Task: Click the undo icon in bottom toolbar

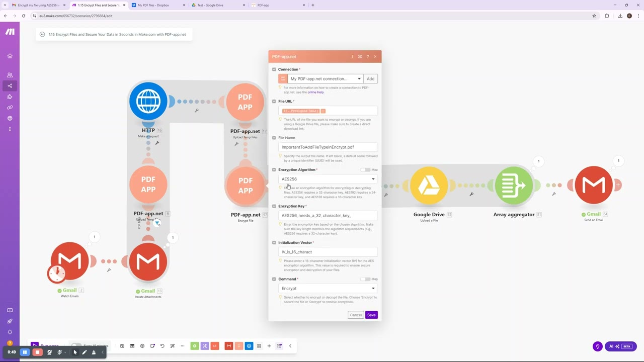Action: pos(162,346)
